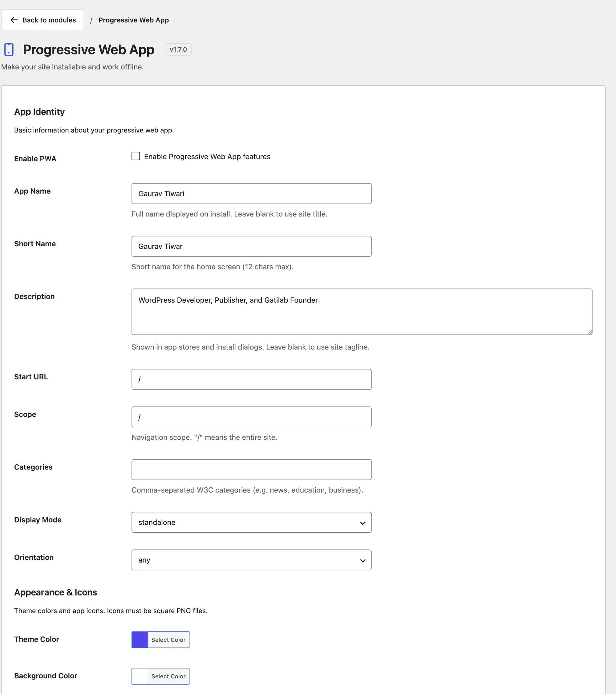Click the blue phone icon beside title
The image size is (616, 694).
click(x=9, y=50)
